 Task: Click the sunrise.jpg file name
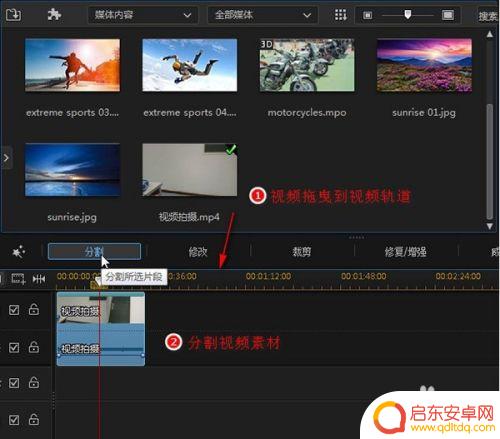72,217
